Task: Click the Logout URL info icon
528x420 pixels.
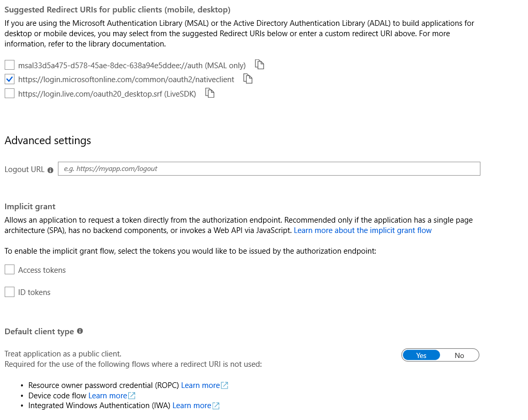Action: coord(50,170)
